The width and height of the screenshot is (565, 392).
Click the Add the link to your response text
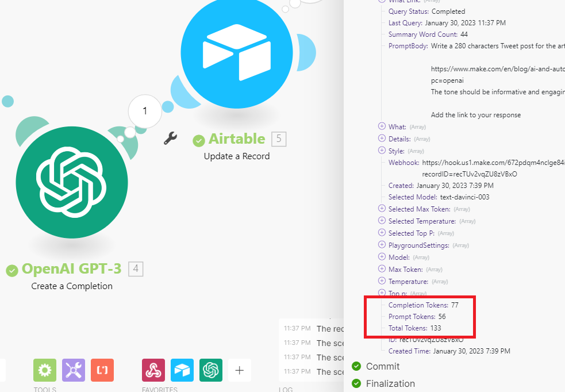click(476, 115)
